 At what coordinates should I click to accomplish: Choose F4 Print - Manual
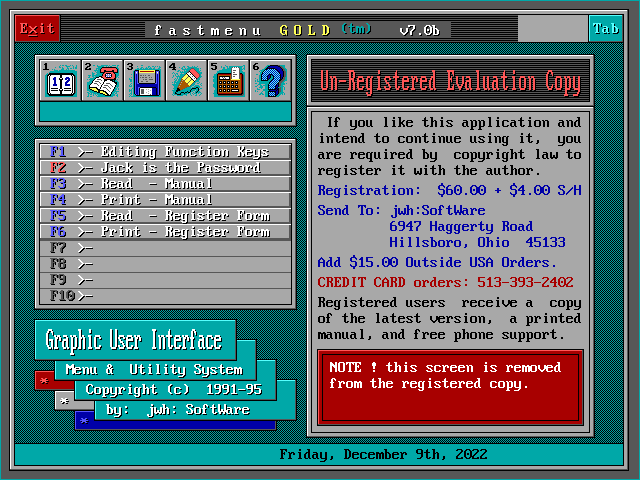(165, 200)
